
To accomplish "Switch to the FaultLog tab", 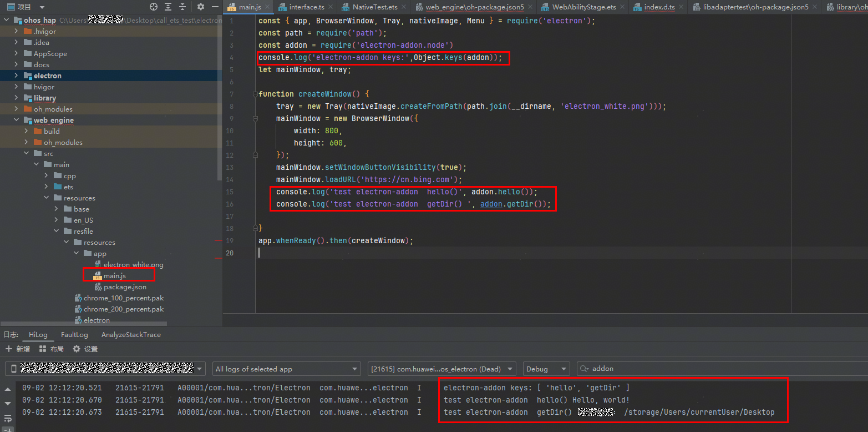I will click(x=74, y=335).
